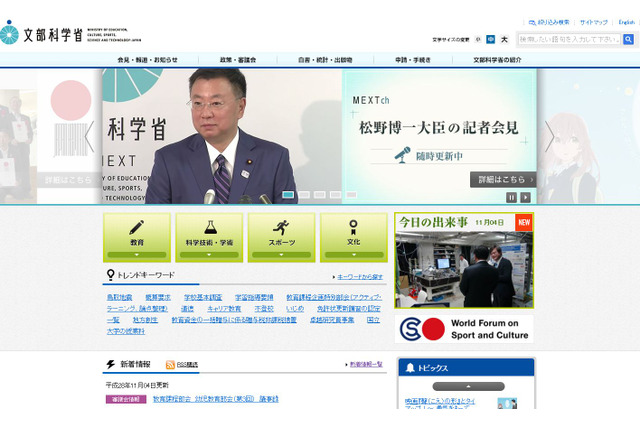Screen dimensions: 640x426
Task: Open 白書・統計・出版物 menu
Action: (325, 60)
